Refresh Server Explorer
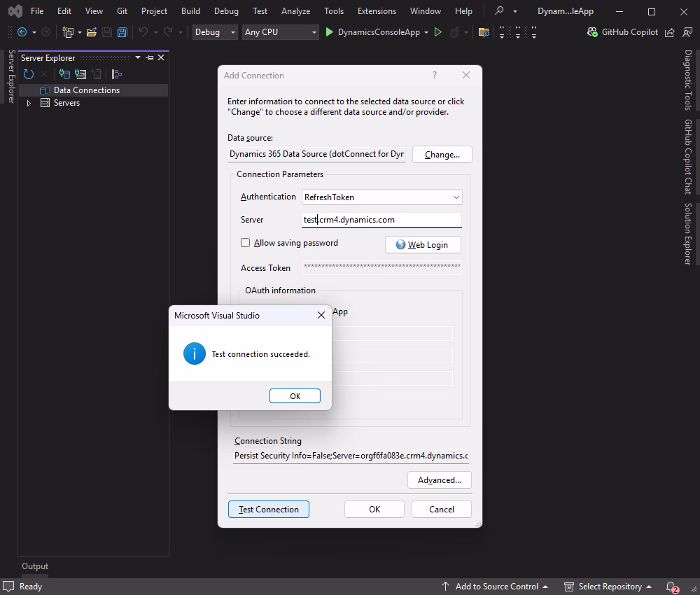This screenshot has width=700, height=595. [29, 74]
